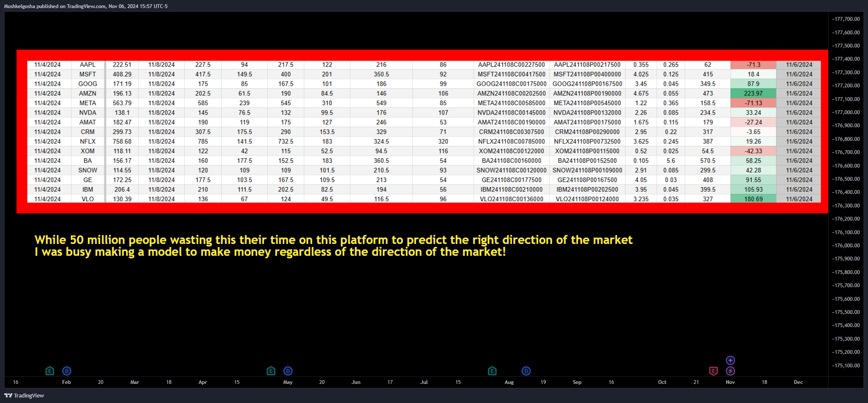Select the blue dividend marker after Aug

pos(526,371)
